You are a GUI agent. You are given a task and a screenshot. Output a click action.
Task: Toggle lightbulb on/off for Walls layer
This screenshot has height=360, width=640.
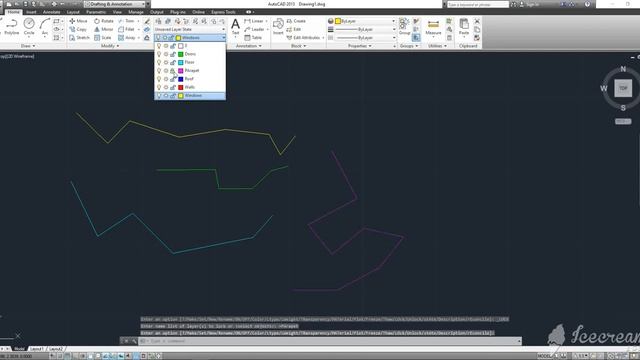159,87
